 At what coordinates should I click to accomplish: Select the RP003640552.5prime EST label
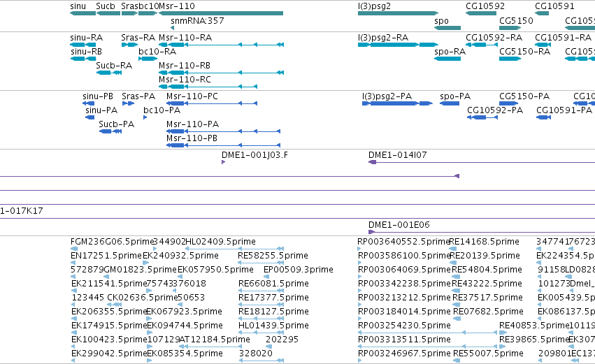(403, 242)
